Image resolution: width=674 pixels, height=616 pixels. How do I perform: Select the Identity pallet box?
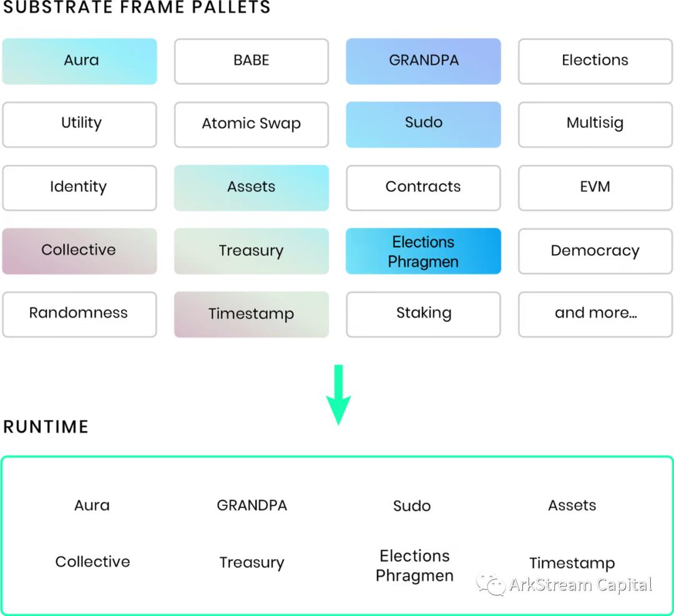coord(80,187)
